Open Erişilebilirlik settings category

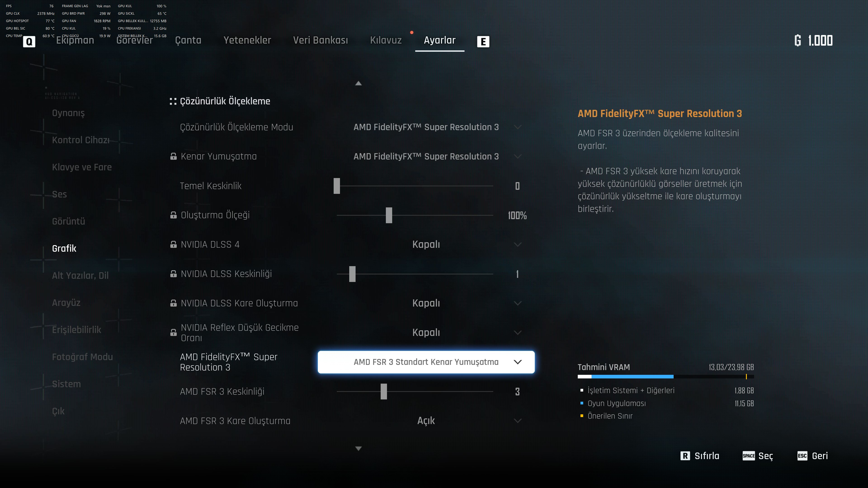[76, 330]
